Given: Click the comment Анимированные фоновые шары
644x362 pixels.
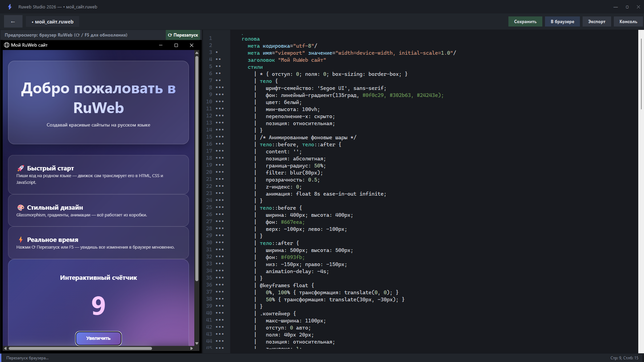Looking at the screenshot, I should click(308, 138).
